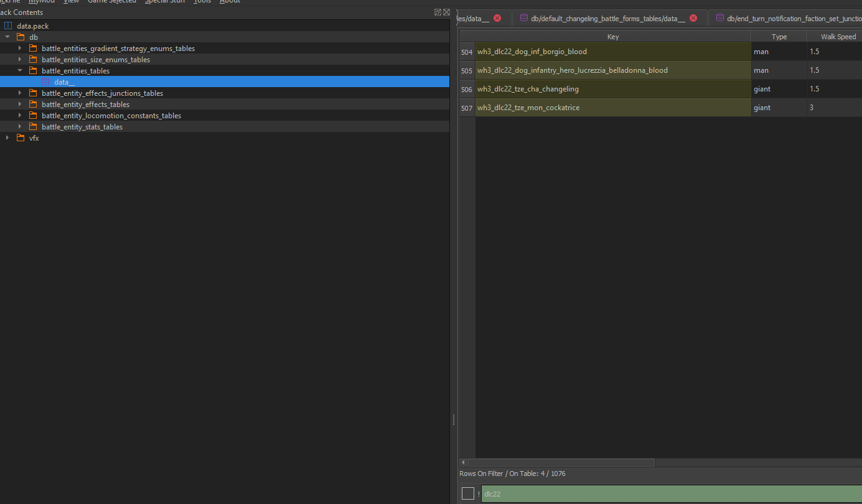The height and width of the screenshot is (504, 862).
Task: Sort by the Walk Speed column header
Action: [x=835, y=37]
